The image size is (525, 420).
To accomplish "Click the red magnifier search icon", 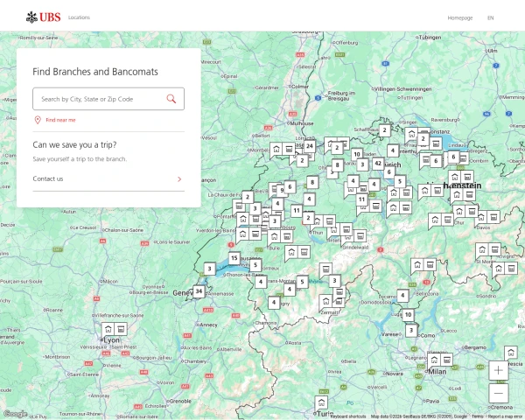I will coord(171,99).
